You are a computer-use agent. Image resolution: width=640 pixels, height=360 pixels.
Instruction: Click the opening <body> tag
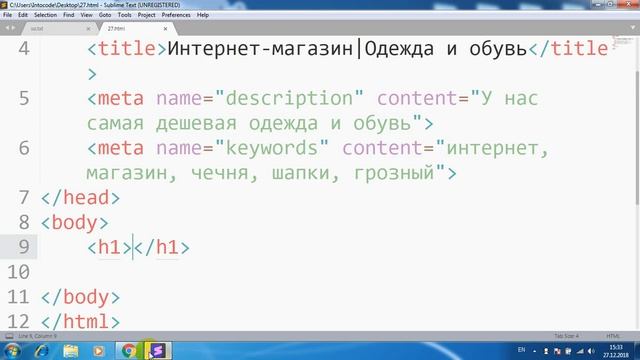[x=75, y=223]
